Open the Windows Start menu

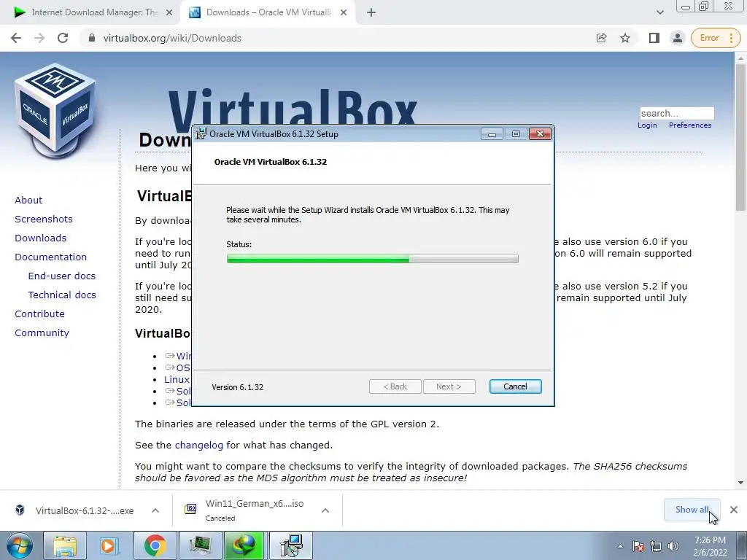(20, 545)
